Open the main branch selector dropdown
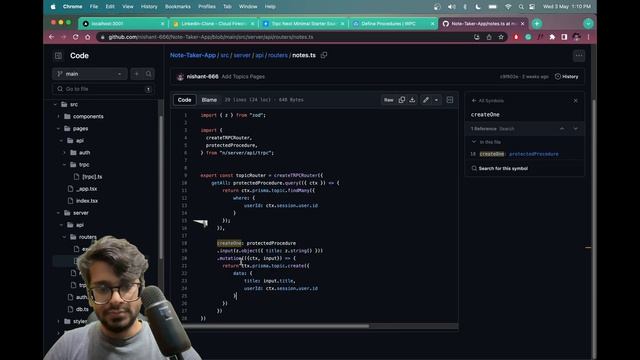The width and height of the screenshot is (640, 360). 90,74
